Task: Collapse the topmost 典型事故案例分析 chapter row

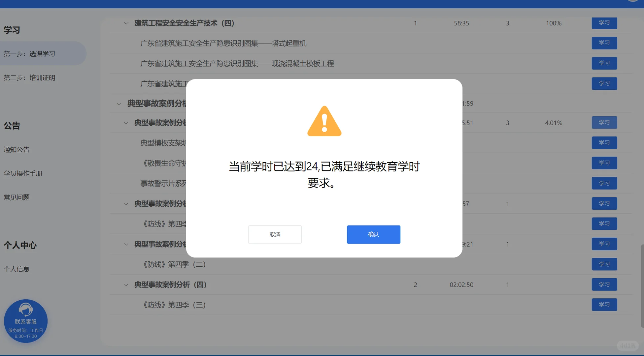Action: click(119, 103)
